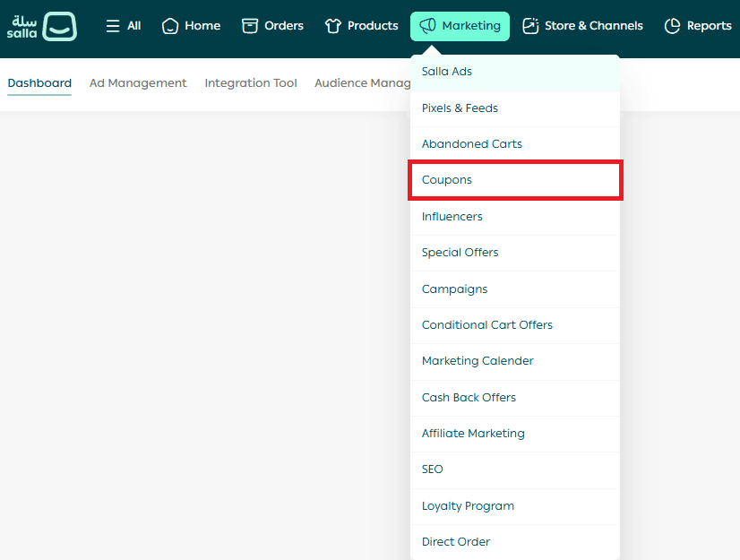Open Conditional Cart Offers entry
The width and height of the screenshot is (740, 560).
point(486,325)
